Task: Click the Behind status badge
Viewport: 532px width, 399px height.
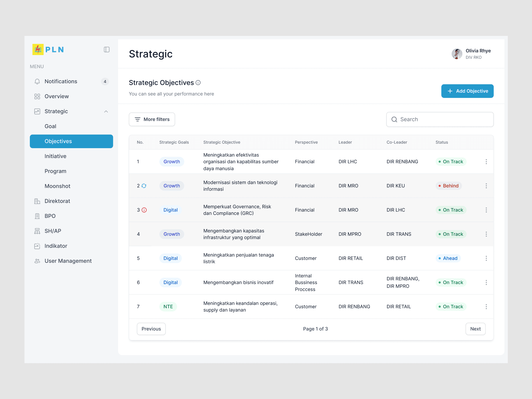Action: 448,186
